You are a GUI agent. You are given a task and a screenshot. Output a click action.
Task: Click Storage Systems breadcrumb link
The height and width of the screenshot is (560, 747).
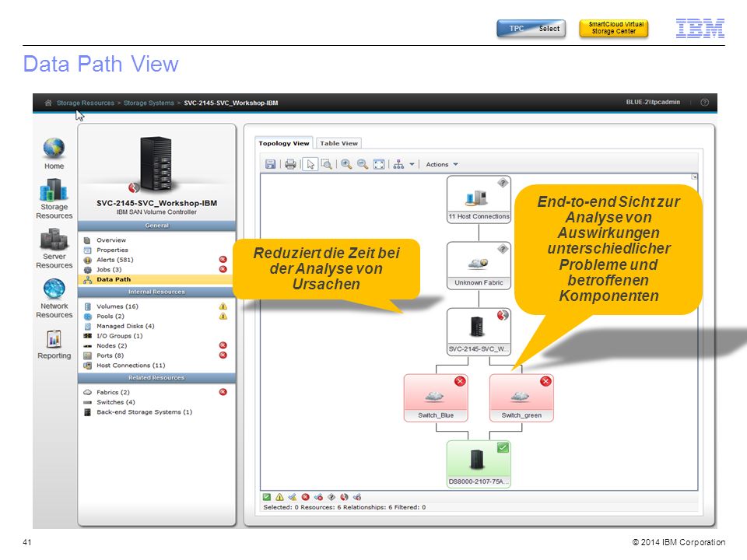[149, 103]
